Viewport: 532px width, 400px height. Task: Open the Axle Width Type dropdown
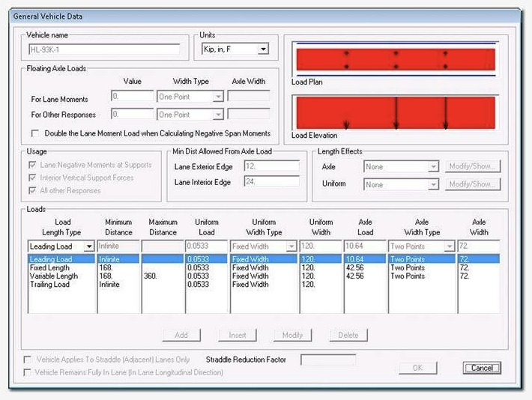tap(450, 246)
